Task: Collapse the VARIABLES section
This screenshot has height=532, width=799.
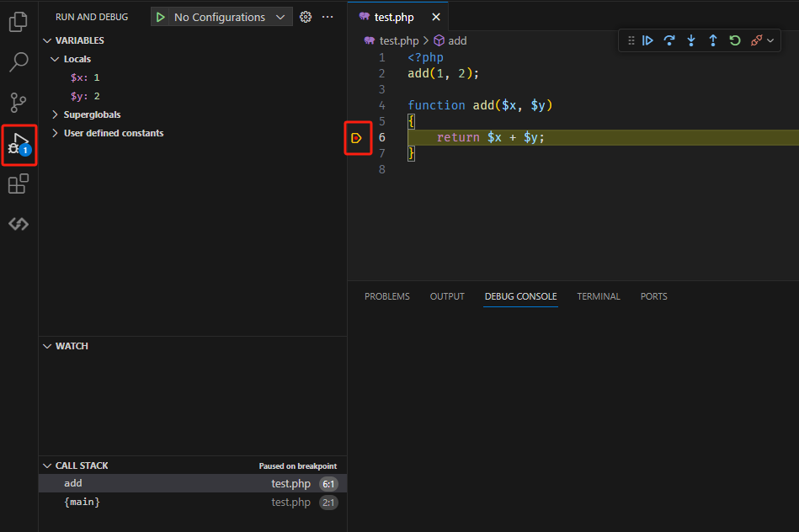Action: click(x=47, y=40)
